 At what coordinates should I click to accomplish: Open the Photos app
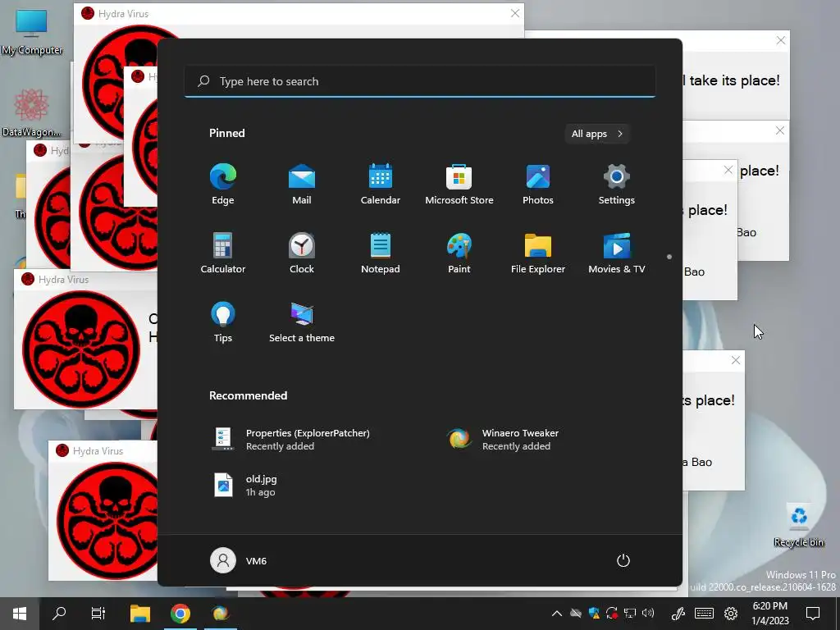[538, 185]
